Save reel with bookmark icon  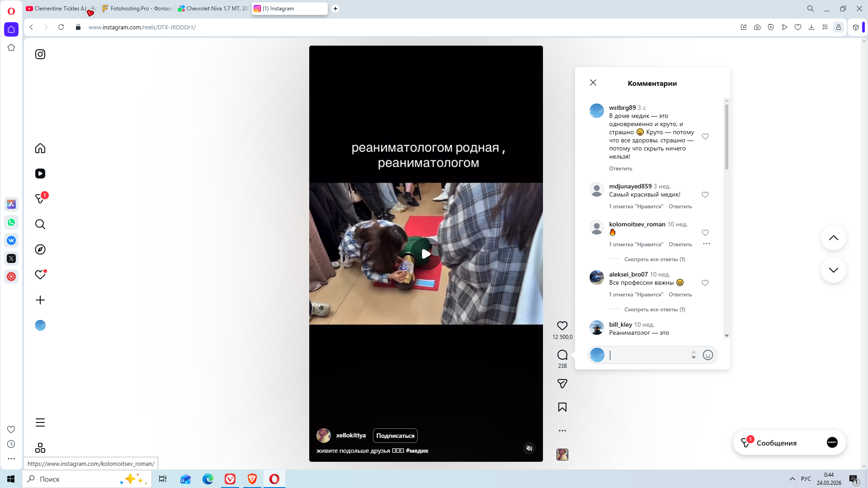click(562, 407)
